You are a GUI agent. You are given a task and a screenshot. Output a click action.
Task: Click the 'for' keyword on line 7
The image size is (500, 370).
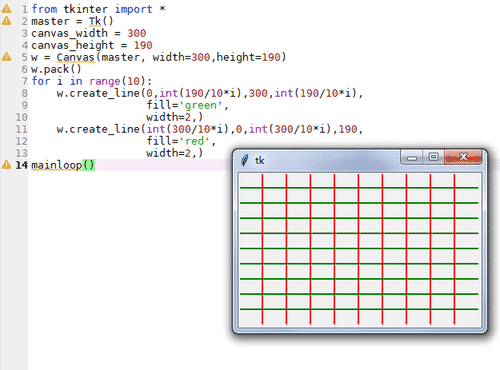coord(41,81)
